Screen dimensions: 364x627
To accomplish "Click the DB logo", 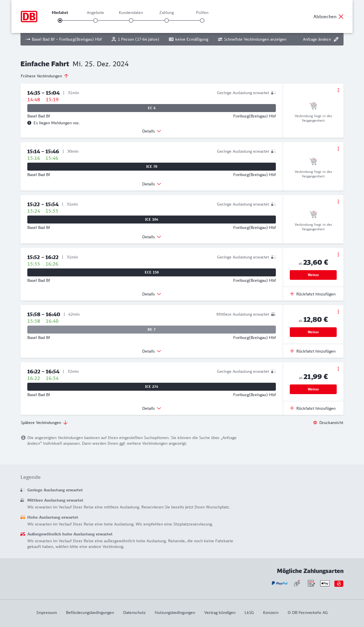I will [29, 16].
